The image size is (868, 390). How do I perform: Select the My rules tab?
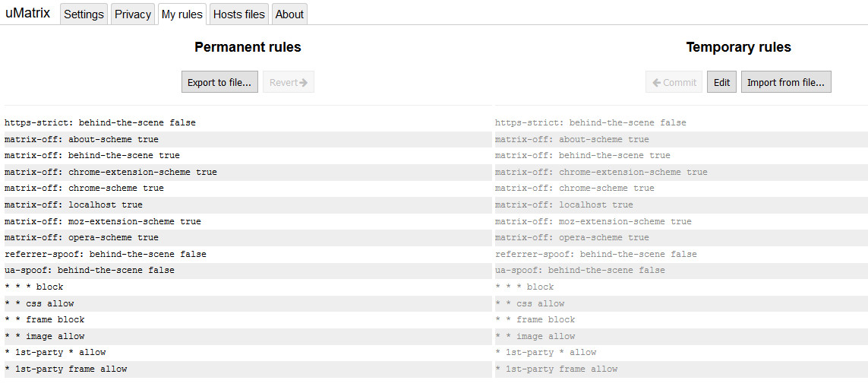click(182, 14)
